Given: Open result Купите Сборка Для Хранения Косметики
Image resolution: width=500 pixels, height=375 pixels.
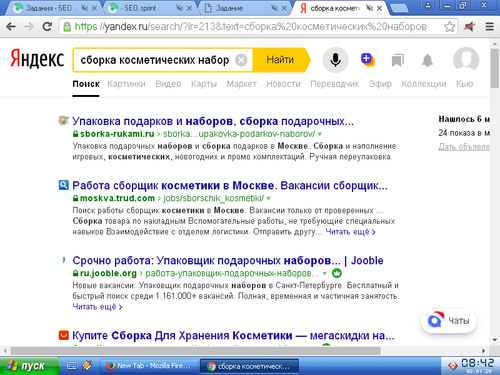Looking at the screenshot, I should tap(233, 335).
